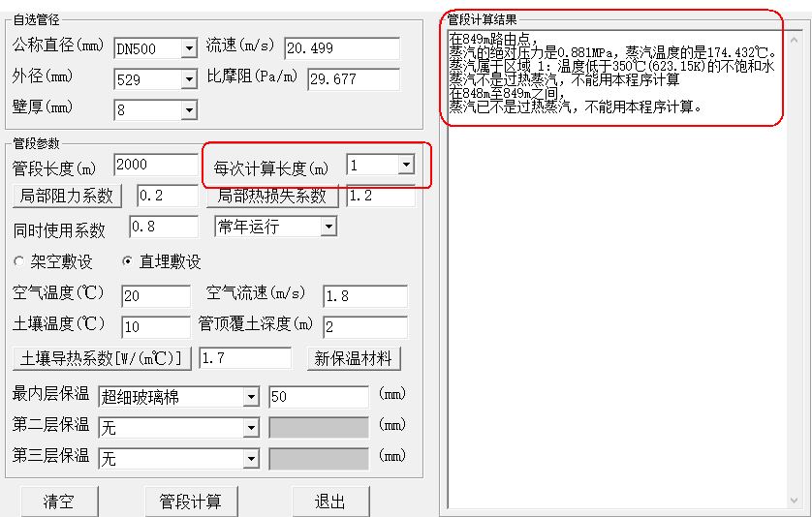812x517 pixels.
Task: Open the 第二层保温 dropdown
Action: 251,427
